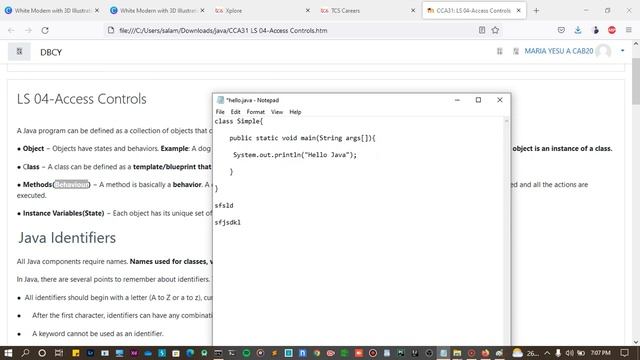Open the Edit menu in Notepad
Screen dimensions: 640x360
click(236, 112)
